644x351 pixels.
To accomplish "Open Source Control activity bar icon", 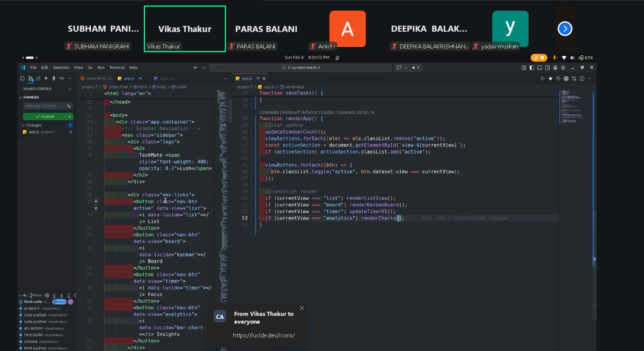I will [31, 78].
